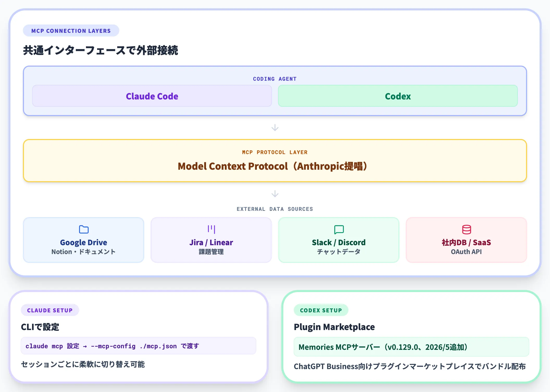The image size is (550, 392).
Task: Click the Plugin Marketplace heading
Action: [x=334, y=327]
